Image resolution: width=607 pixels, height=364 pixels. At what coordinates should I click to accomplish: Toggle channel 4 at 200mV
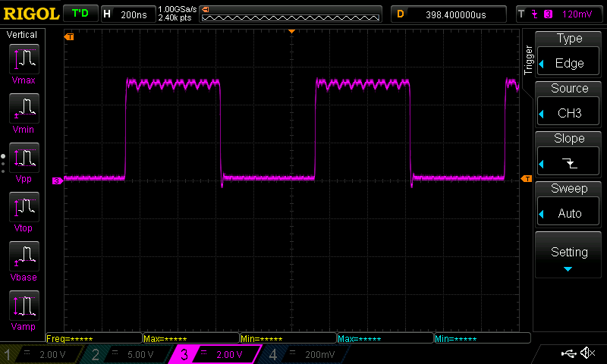coord(306,354)
